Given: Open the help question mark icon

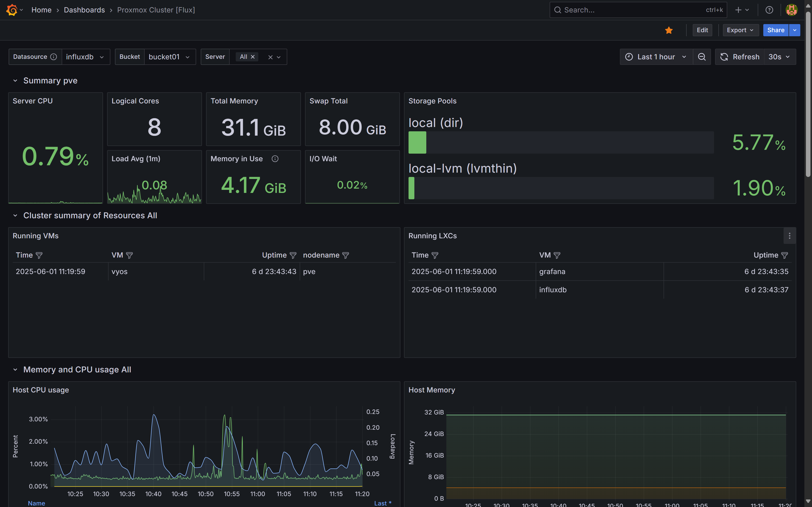Looking at the screenshot, I should (x=769, y=10).
